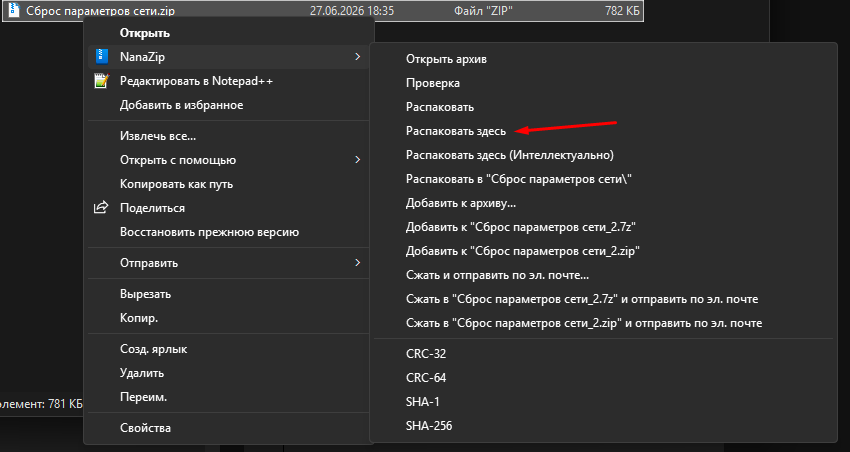Select Распаковать здесь in NanaZip submenu
Image resolution: width=850 pixels, height=452 pixels.
[x=456, y=131]
